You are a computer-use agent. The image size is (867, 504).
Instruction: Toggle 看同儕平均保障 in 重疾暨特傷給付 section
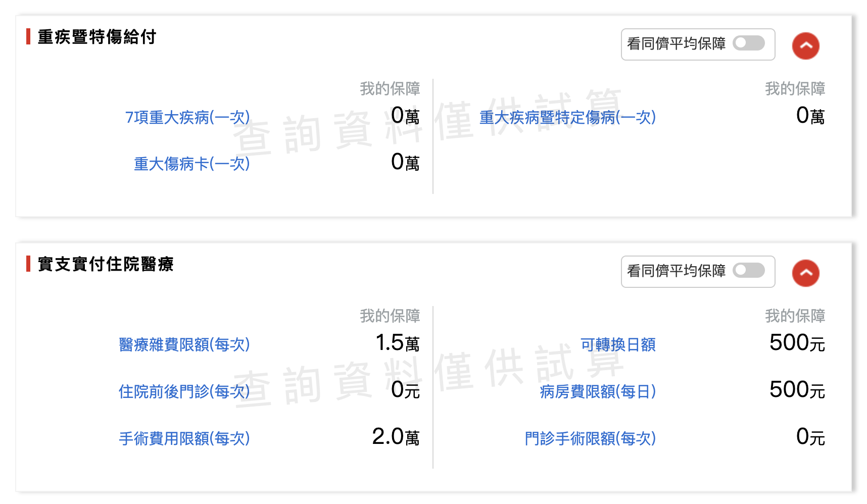pyautogui.click(x=749, y=43)
